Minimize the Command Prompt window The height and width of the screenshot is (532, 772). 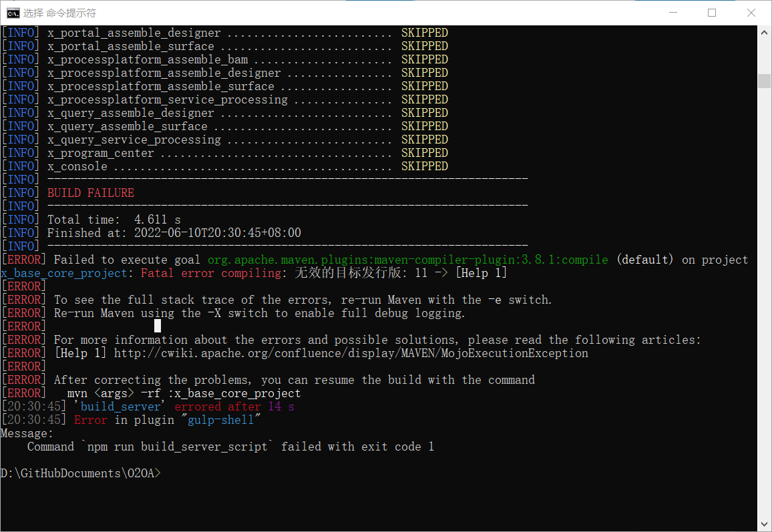tap(673, 13)
